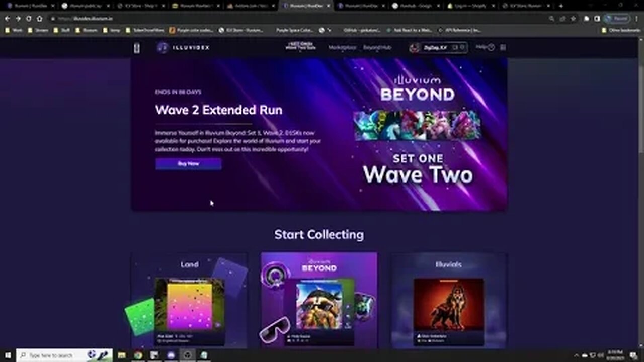This screenshot has height=362, width=644.
Task: Go back to the previous page in Chrome
Action: point(8,19)
